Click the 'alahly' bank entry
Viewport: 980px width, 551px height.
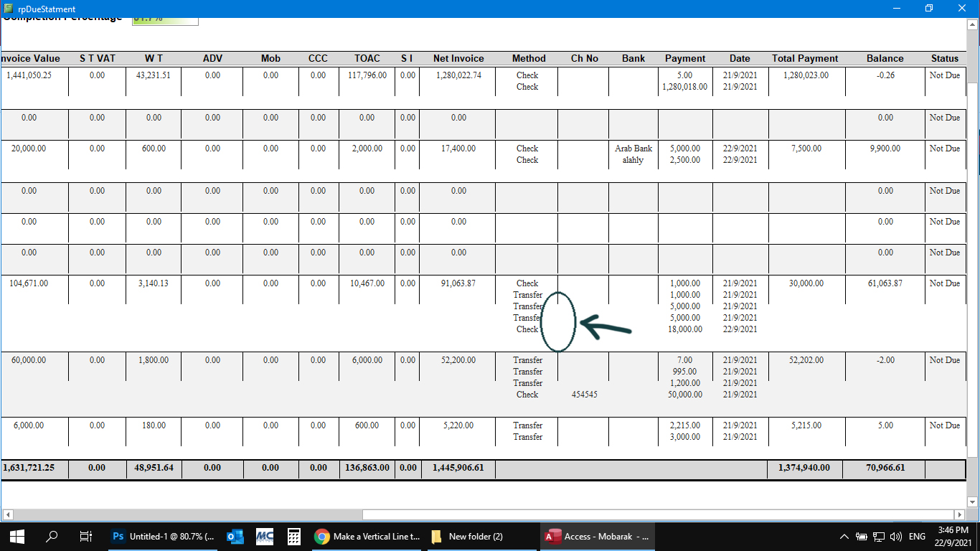tap(633, 160)
